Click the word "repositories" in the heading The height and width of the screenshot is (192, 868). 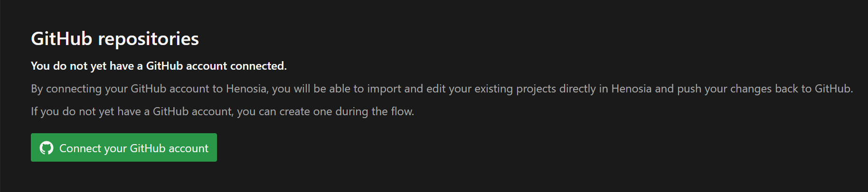148,39
